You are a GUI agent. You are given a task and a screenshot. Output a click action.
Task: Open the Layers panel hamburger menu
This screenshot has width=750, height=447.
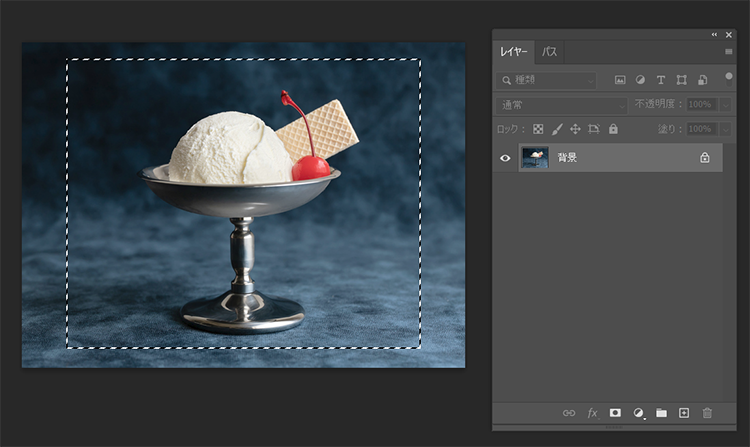728,51
